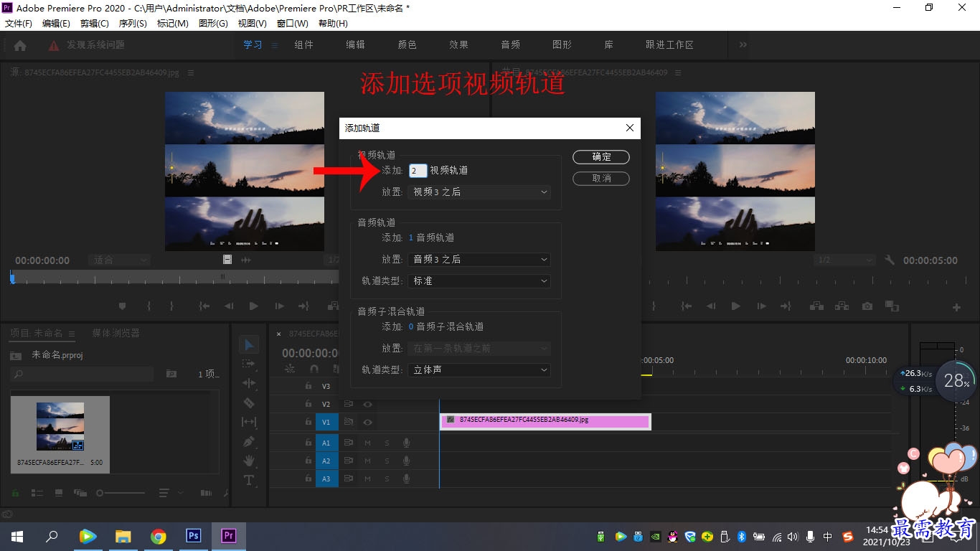Click Lift button in Program monitor
This screenshot has height=551, width=980.
tap(816, 306)
